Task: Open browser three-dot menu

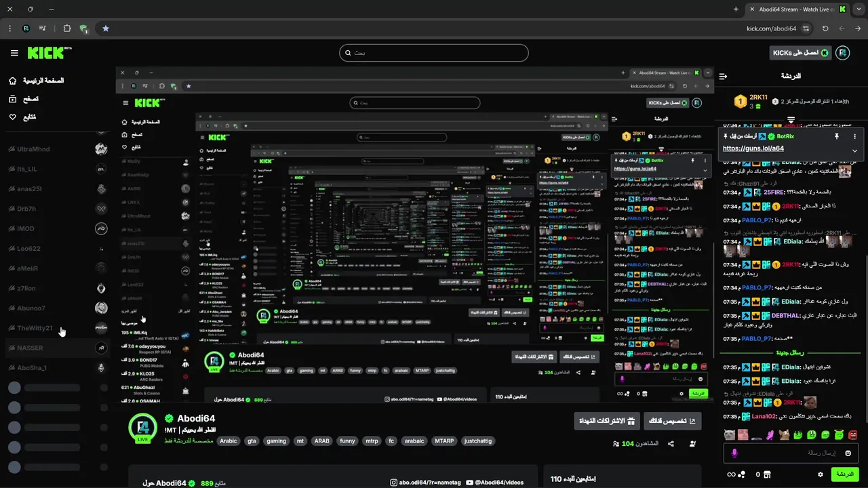Action: coord(9,28)
